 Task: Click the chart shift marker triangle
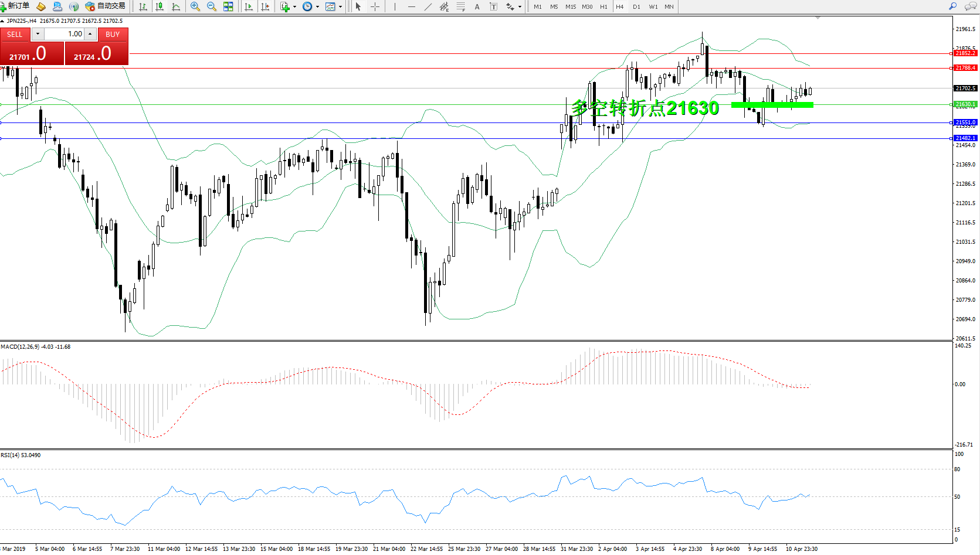[x=818, y=18]
